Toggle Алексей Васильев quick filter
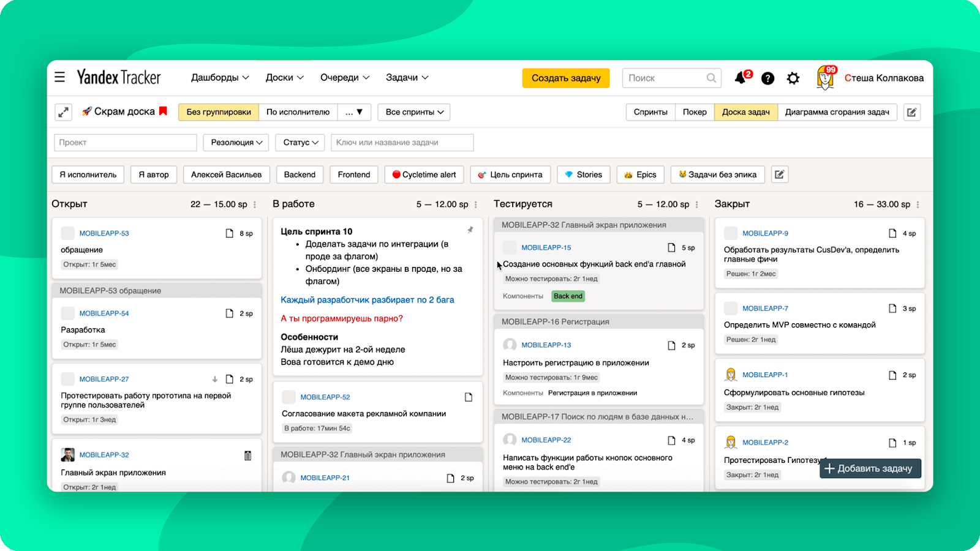This screenshot has width=980, height=551. tap(226, 174)
